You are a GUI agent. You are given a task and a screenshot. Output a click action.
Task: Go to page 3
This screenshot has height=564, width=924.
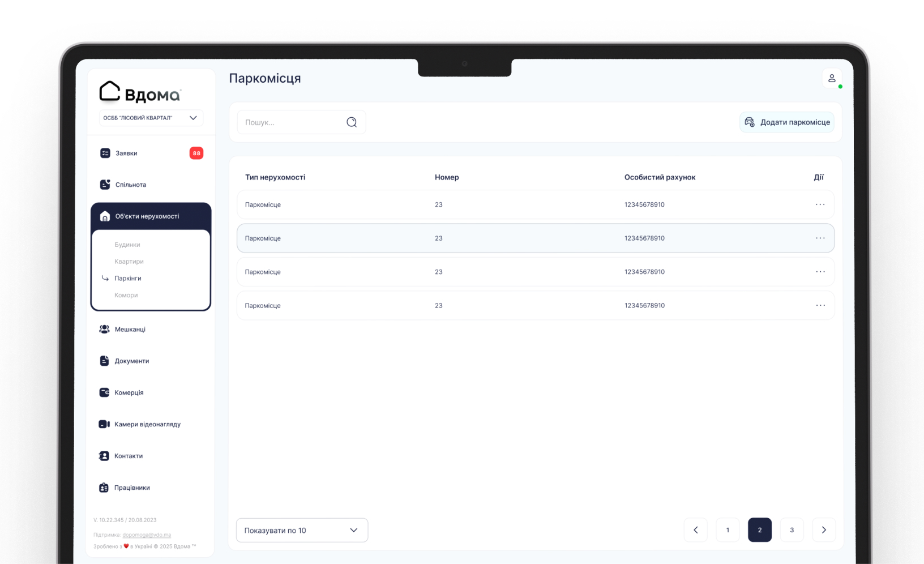[x=792, y=530]
